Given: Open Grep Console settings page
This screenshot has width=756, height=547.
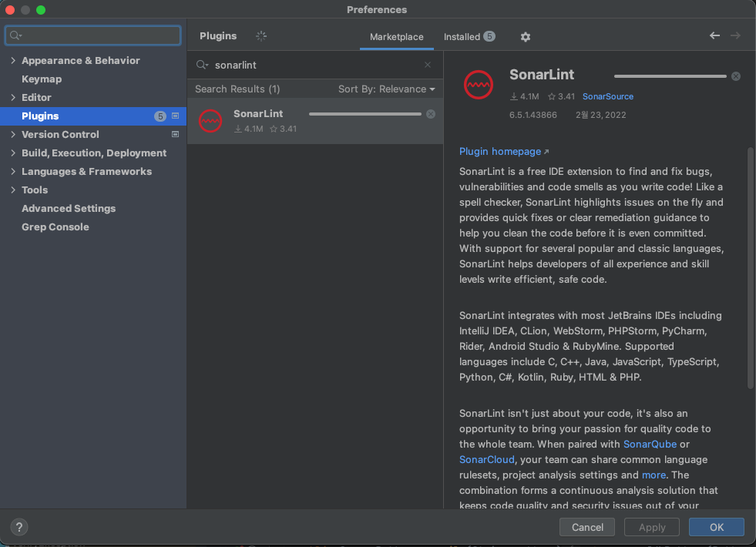Looking at the screenshot, I should pos(55,227).
